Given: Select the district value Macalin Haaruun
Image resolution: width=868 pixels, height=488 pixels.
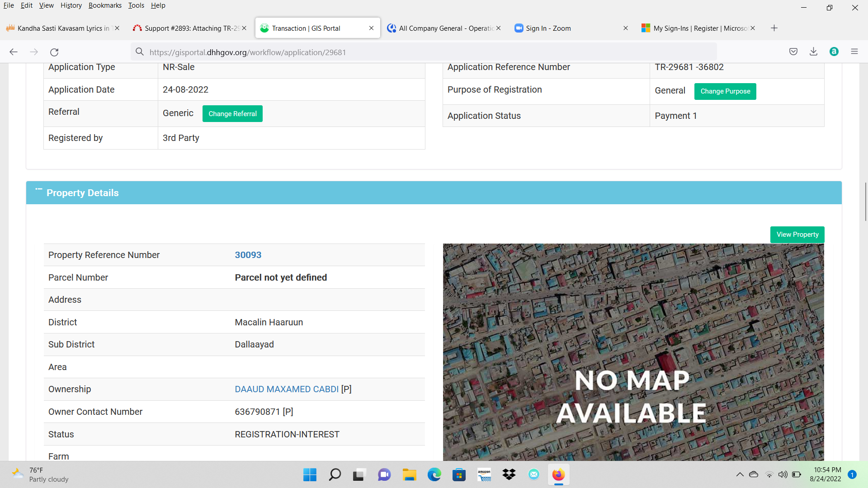Looking at the screenshot, I should click(269, 322).
